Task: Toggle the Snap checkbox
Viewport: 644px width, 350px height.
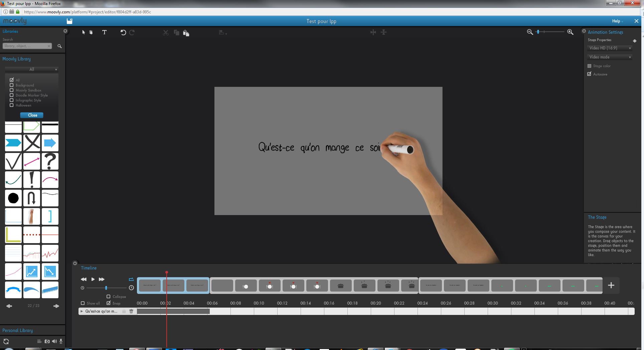Action: (x=109, y=303)
